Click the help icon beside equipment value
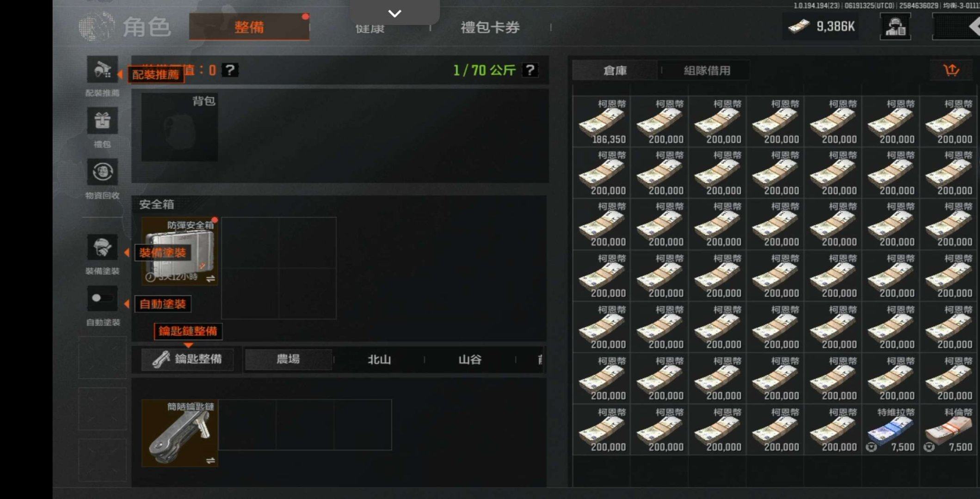 230,70
